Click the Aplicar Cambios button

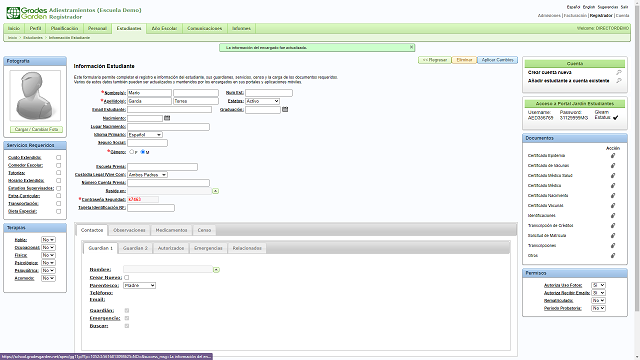coord(498,60)
